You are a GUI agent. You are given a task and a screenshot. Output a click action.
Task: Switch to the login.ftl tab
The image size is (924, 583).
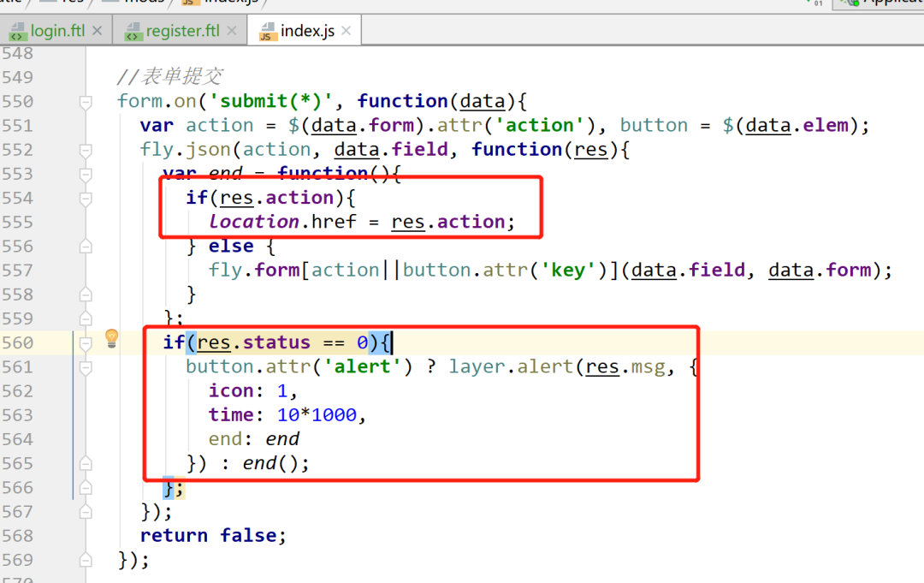point(57,31)
